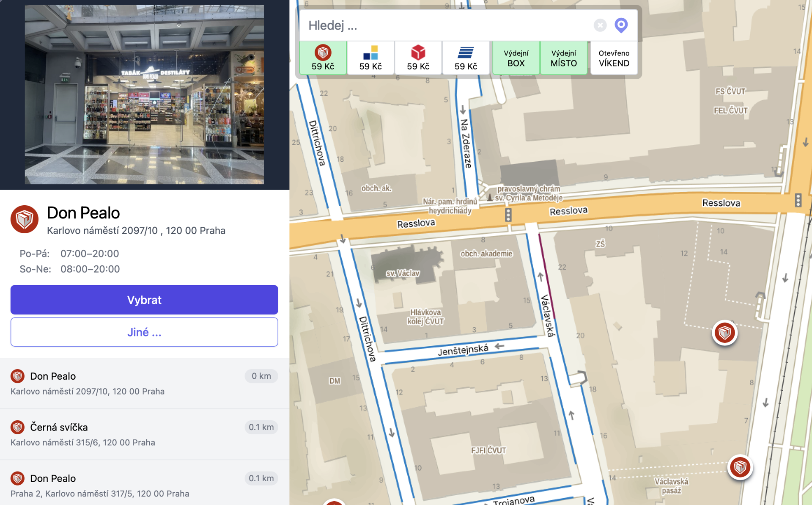Select Don Pealo at Karlovo náměstí 2097/10 in list
Screen dimensions: 812x505
click(144, 383)
